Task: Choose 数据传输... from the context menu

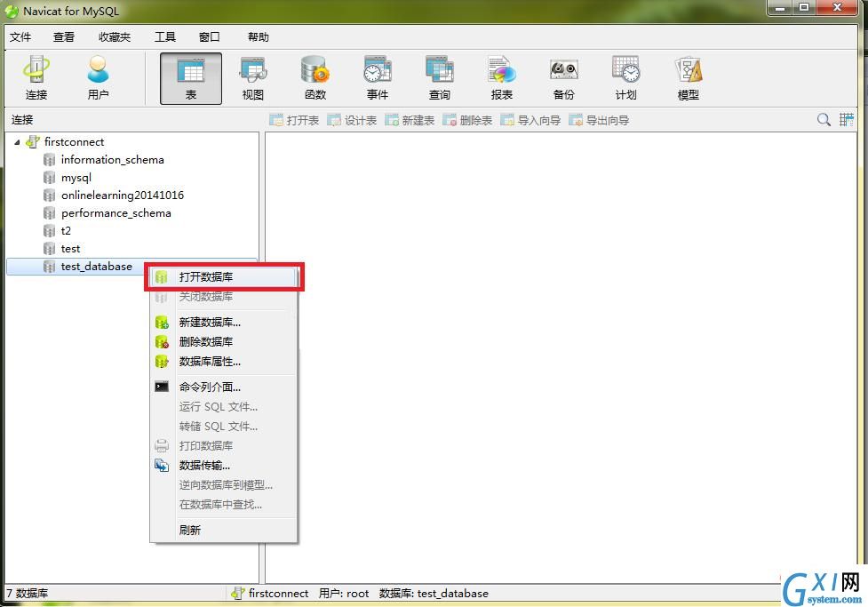Action: pyautogui.click(x=224, y=466)
